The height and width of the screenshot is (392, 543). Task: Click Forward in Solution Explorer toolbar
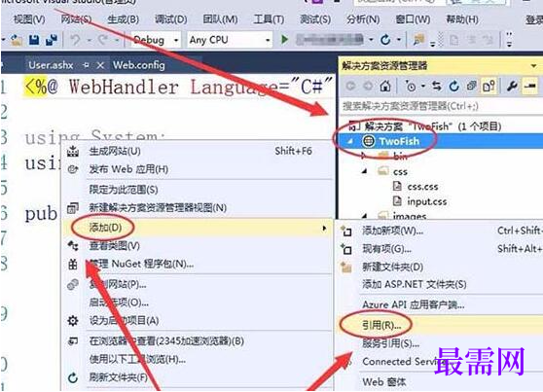368,86
